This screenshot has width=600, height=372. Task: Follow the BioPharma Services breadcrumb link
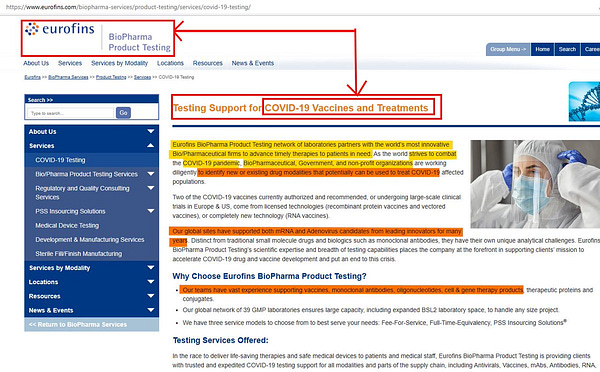coord(68,77)
